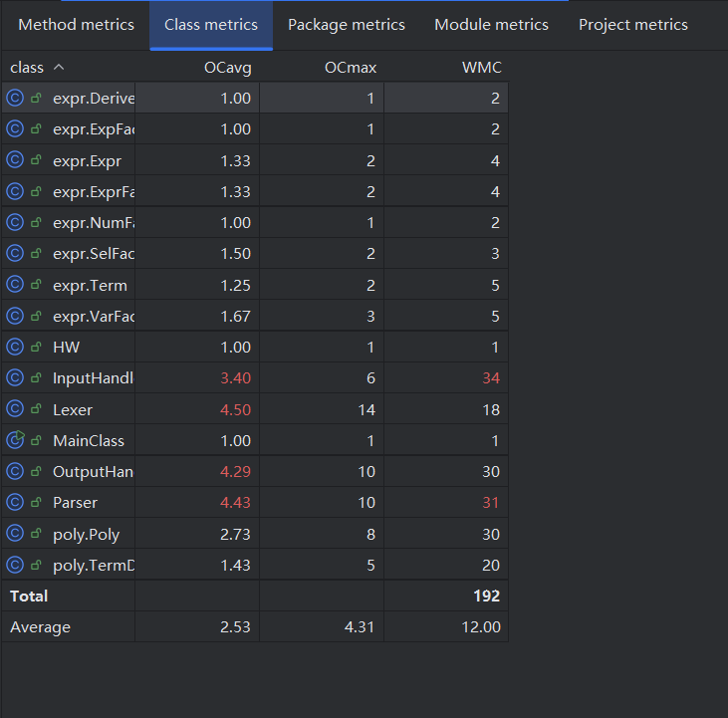Click the public lock icon beside expr.Term
Image resolution: width=728 pixels, height=718 pixels.
pos(36,285)
